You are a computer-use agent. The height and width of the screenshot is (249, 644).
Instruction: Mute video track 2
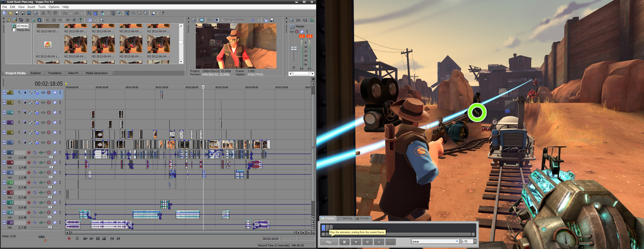[x=55, y=93]
